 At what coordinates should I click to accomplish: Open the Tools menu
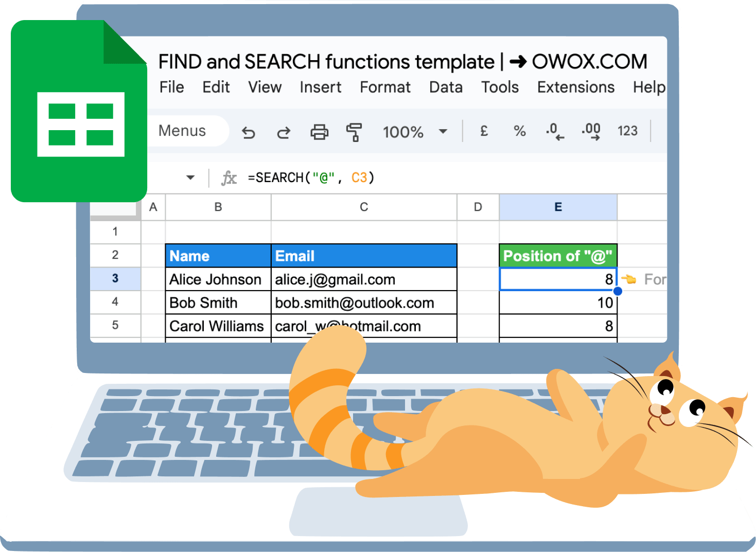500,87
